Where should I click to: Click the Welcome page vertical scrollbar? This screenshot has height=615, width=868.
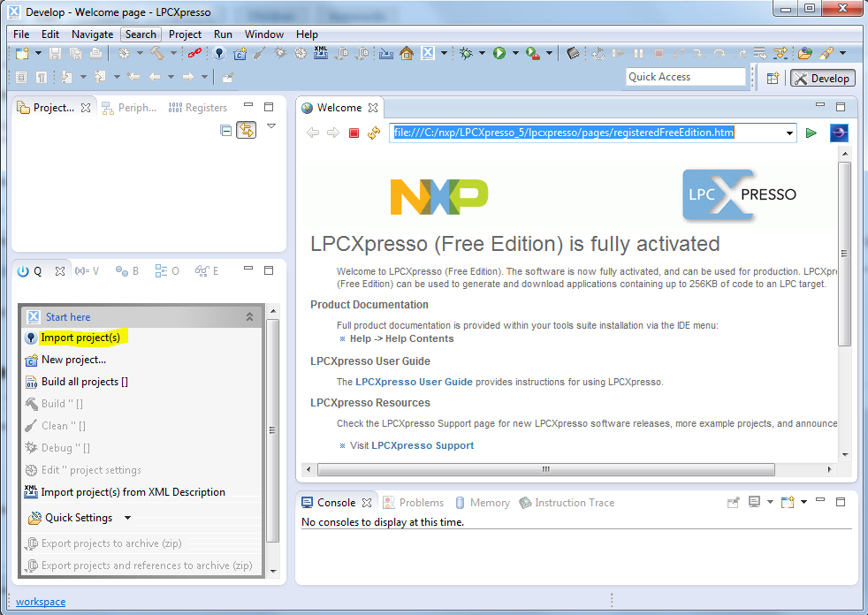844,254
